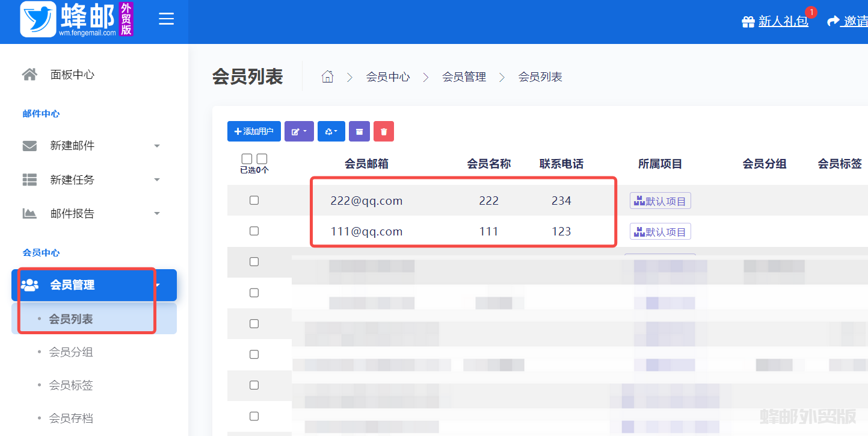Click the 蜂邮 bird logo
Image resolution: width=868 pixels, height=436 pixels.
tap(38, 20)
